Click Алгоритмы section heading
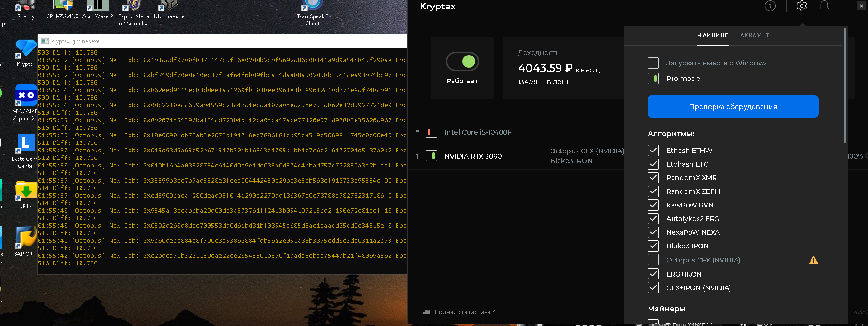The image size is (868, 326). (x=671, y=134)
